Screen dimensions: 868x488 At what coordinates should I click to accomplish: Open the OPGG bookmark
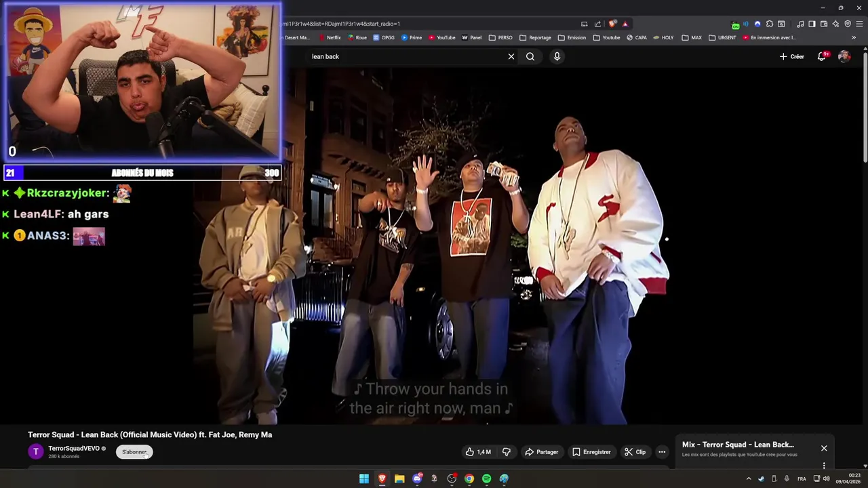pos(384,38)
